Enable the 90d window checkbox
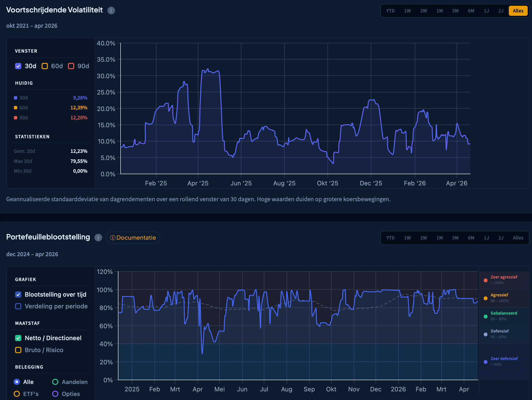Viewport: 532px width, 400px height. (x=71, y=66)
